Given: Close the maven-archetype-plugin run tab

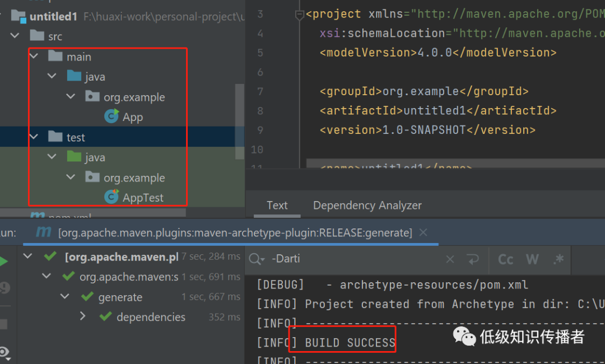Looking at the screenshot, I should click(x=424, y=232).
